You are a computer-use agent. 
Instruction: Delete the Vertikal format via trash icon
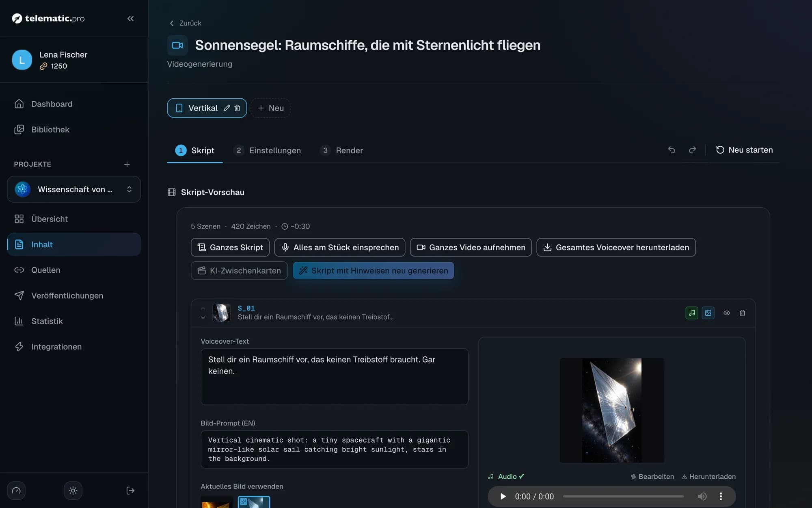coord(238,108)
